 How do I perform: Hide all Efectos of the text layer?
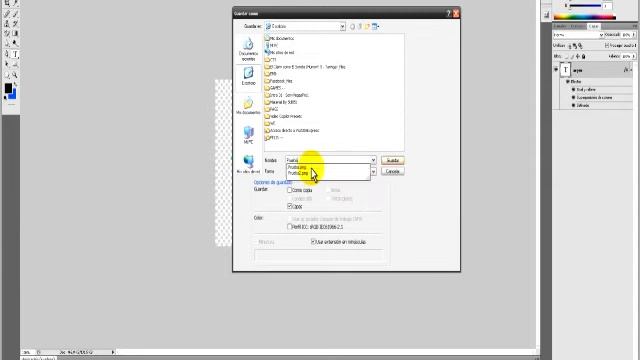(567, 82)
